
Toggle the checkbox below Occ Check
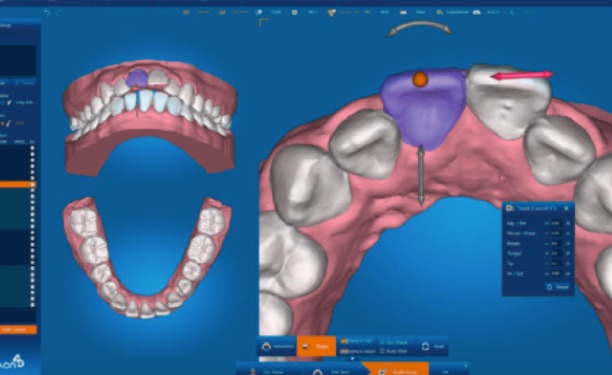(x=382, y=351)
